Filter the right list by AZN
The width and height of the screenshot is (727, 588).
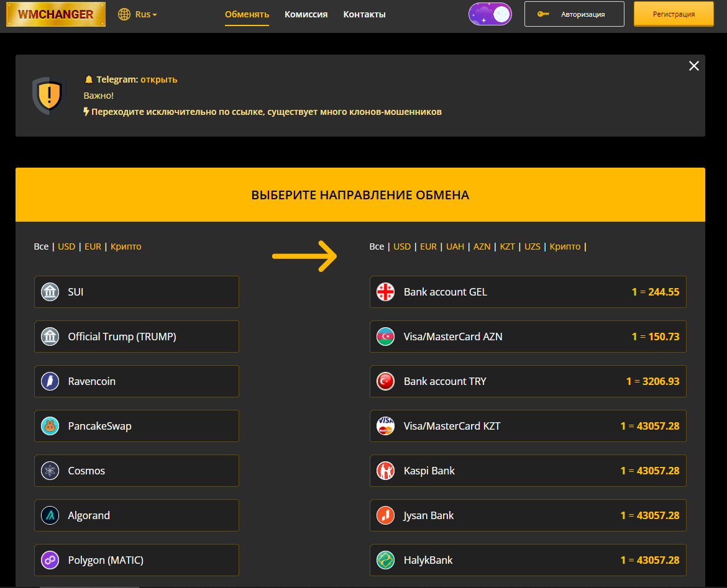(x=482, y=247)
